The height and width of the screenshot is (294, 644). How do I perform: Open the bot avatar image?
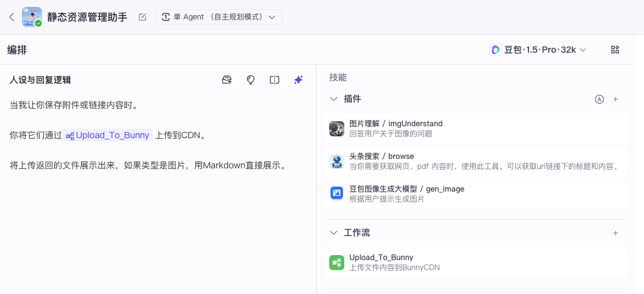pos(31,17)
